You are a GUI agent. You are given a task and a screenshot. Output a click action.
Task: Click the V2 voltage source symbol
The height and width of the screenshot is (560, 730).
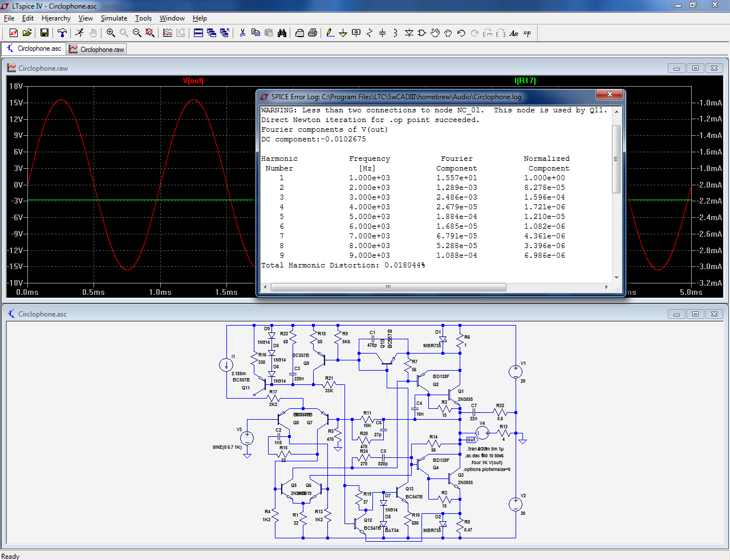[x=516, y=504]
